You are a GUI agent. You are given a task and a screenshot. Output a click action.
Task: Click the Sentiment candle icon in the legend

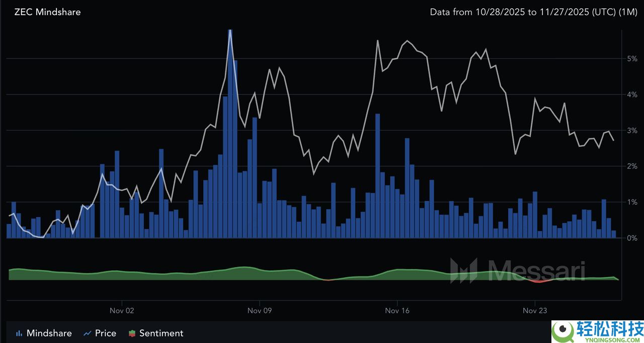(132, 333)
